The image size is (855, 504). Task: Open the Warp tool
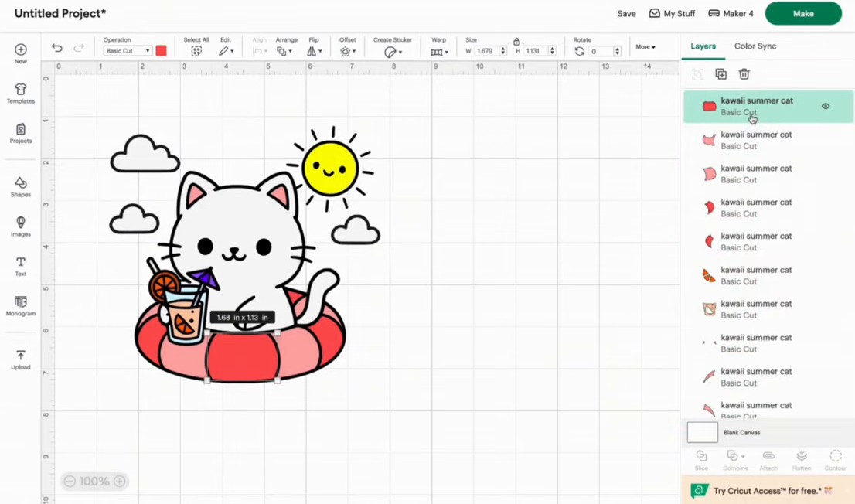(439, 52)
